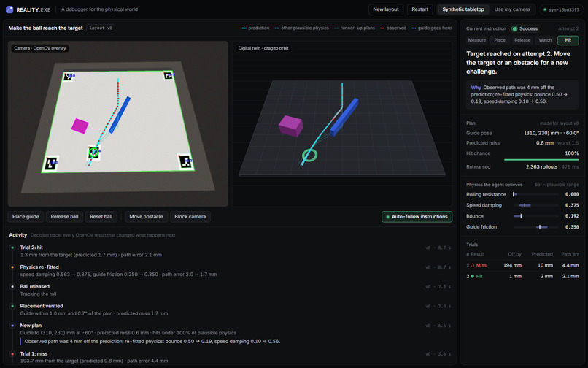Screen dimensions: 588x368
Task: Adjust the Speed damping slider
Action: click(x=536, y=205)
